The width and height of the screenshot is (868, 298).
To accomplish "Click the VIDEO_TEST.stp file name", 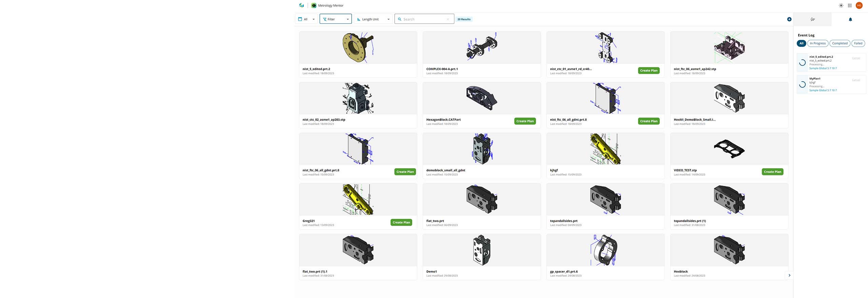I will pyautogui.click(x=685, y=170).
